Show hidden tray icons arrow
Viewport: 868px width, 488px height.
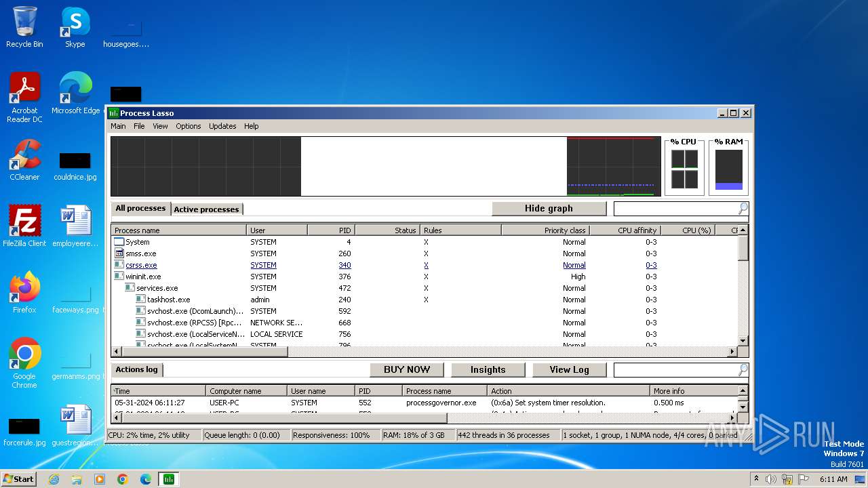[x=756, y=479]
